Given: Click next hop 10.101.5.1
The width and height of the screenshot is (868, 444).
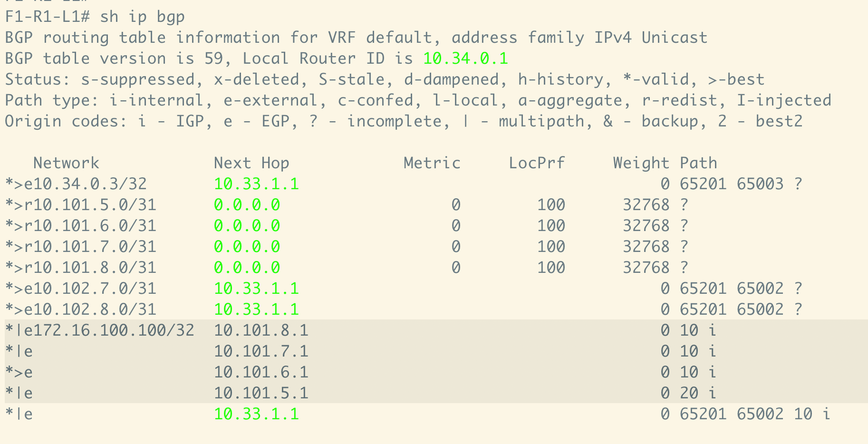Looking at the screenshot, I should coord(261,393).
